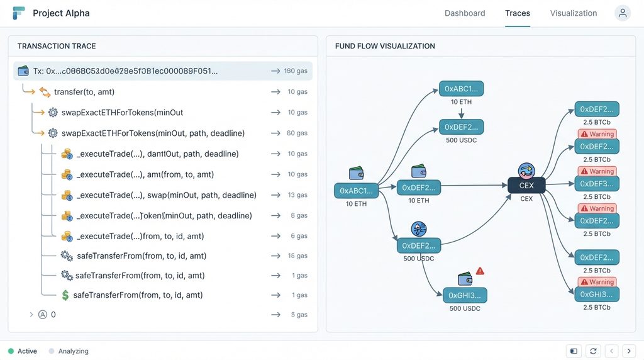644x360 pixels.
Task: Click the Warning badge above the 0xDEF3 node
Action: [x=597, y=171]
